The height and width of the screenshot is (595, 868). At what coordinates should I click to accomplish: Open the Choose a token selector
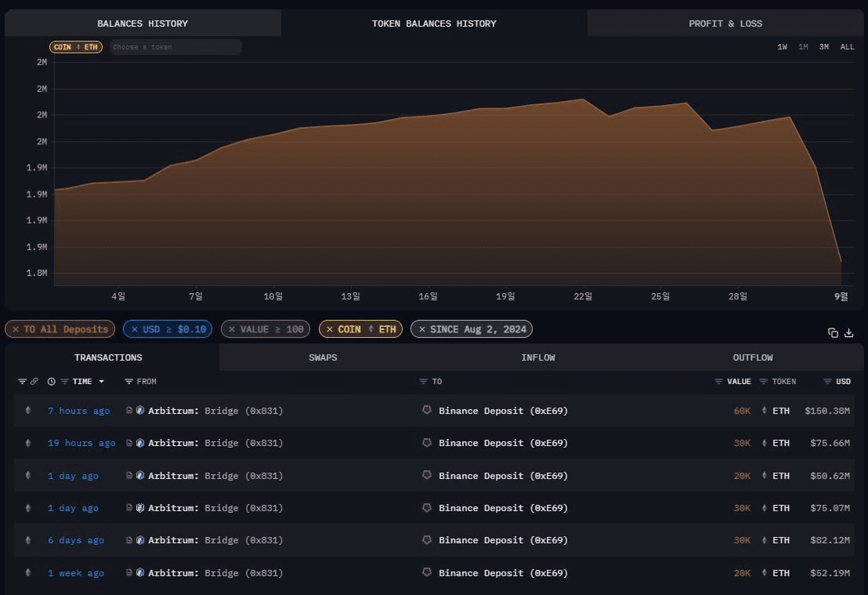click(174, 46)
